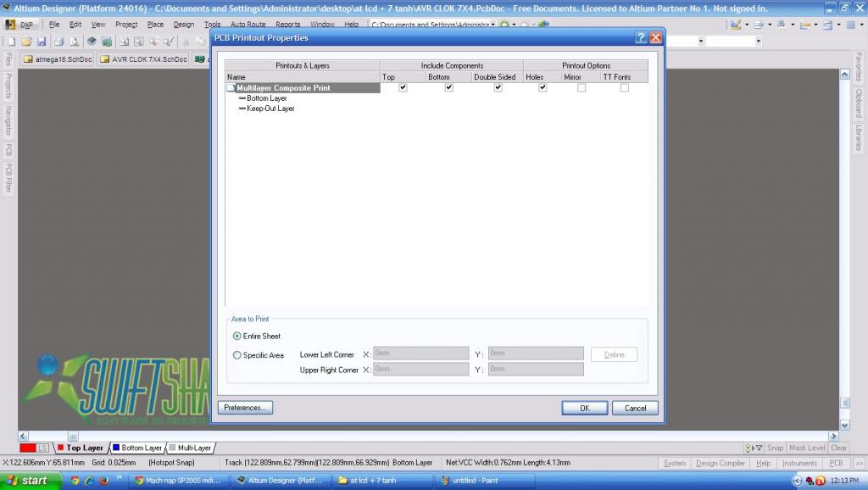Open the Alignment tools dropdown arrow
The height and width of the screenshot is (490, 868).
770,25
